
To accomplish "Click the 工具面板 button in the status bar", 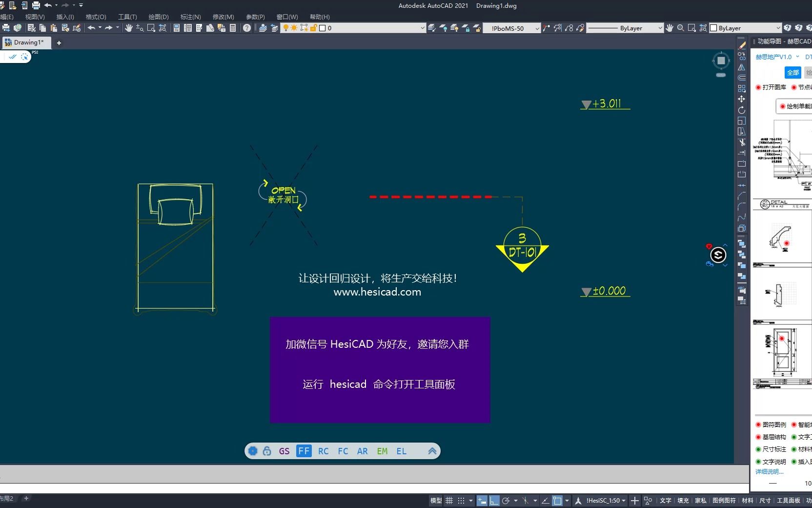I will pyautogui.click(x=789, y=500).
